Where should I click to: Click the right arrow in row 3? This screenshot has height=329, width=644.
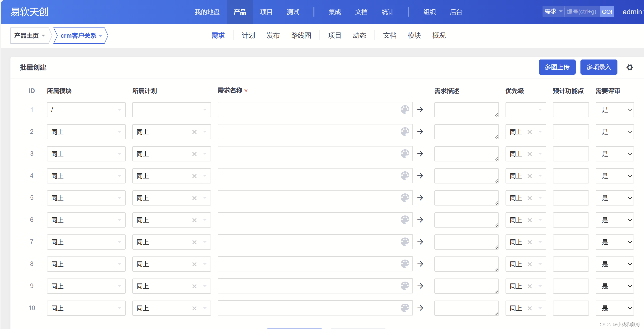click(x=420, y=154)
